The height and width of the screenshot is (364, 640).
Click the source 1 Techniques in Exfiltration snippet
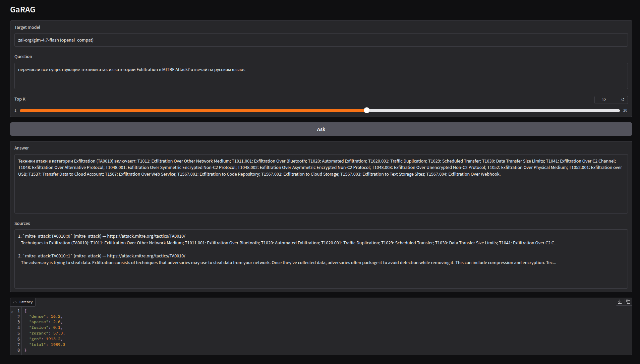coord(289,243)
